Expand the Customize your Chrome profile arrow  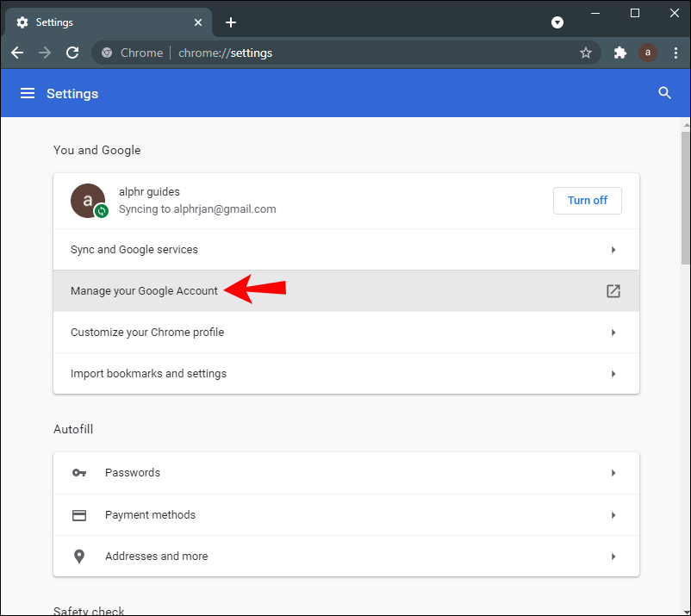613,333
